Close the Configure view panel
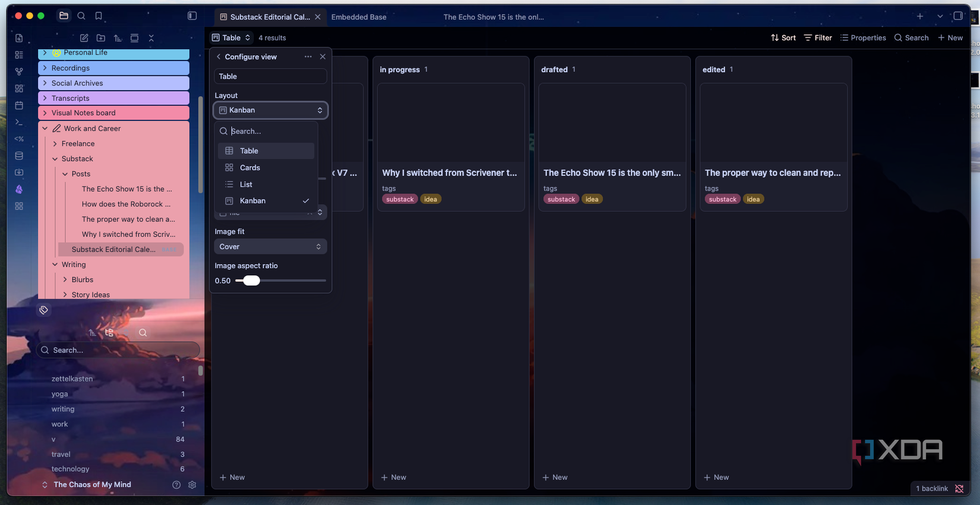980x505 pixels. pyautogui.click(x=323, y=57)
